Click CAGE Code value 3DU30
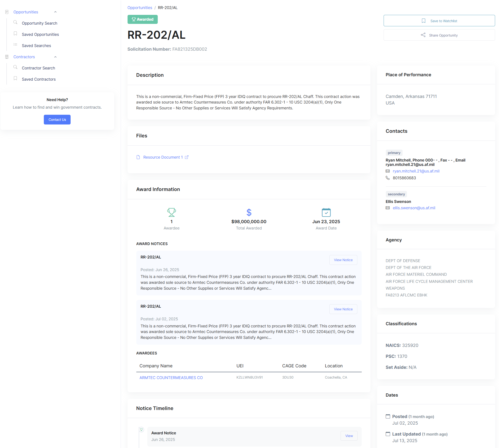The image size is (499, 448). (288, 377)
